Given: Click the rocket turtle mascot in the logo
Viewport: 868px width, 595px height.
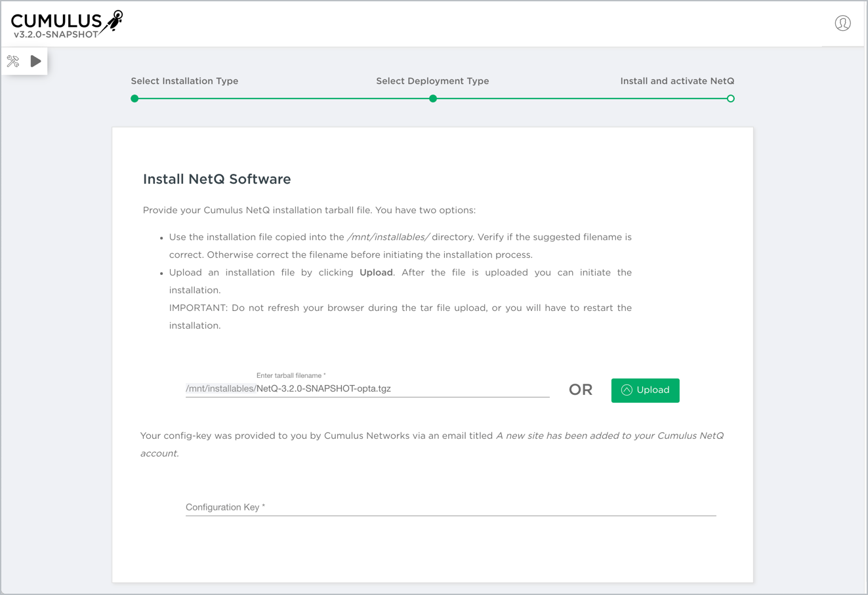Looking at the screenshot, I should pos(114,21).
